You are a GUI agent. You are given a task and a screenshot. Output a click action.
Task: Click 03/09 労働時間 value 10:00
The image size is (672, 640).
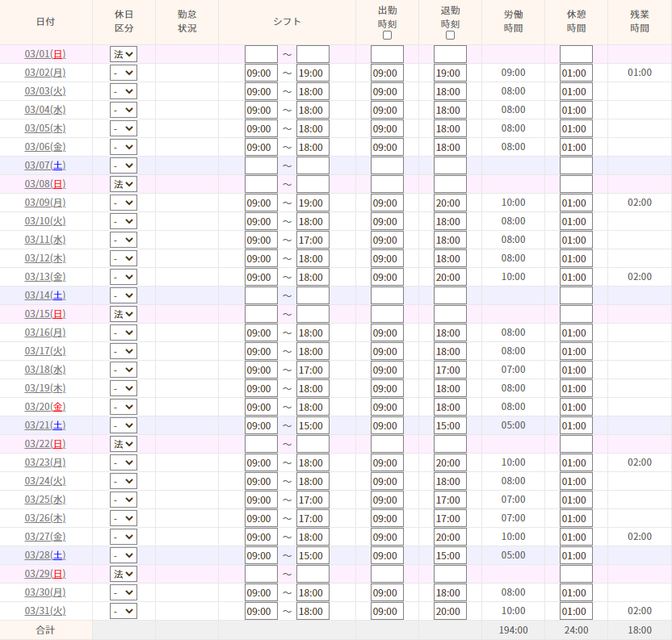click(513, 203)
